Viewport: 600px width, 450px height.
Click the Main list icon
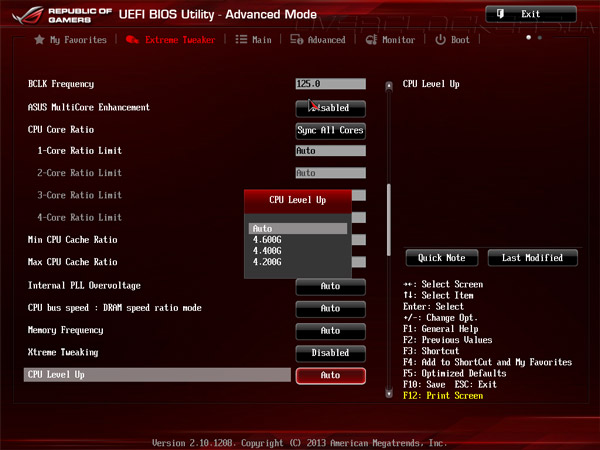(x=241, y=39)
